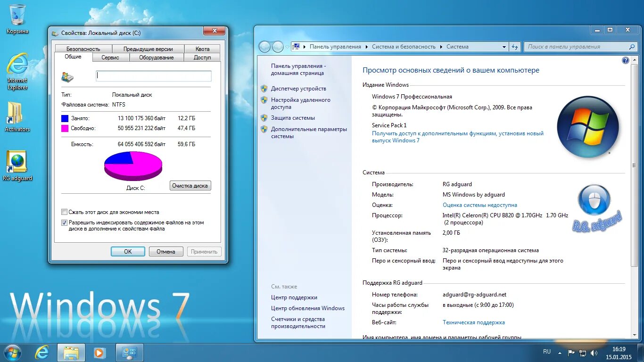Switch to Control Panel taskbar button
644x362 pixels.
129,353
